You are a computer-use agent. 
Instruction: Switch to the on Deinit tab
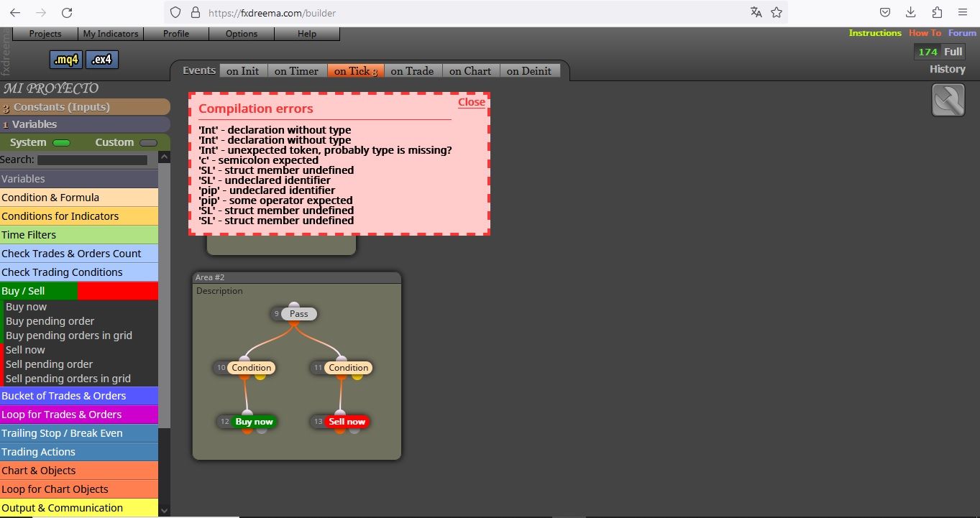pos(529,70)
